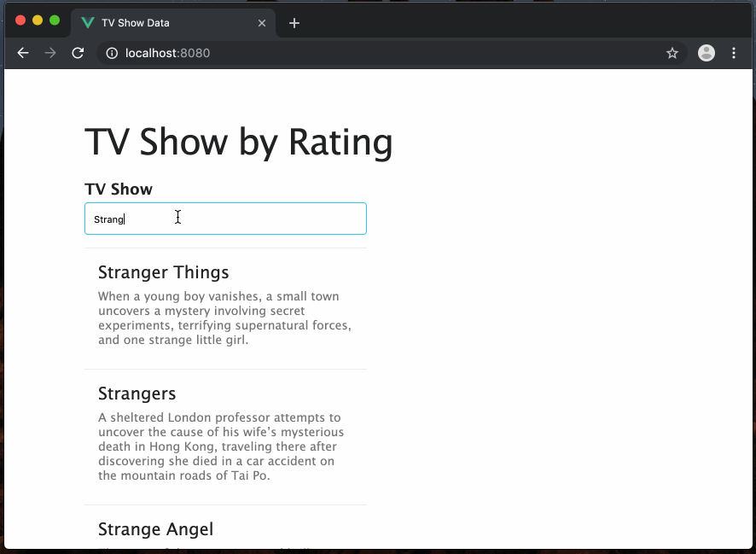The image size is (756, 554).
Task: Click the TV Show field label
Action: point(119,189)
